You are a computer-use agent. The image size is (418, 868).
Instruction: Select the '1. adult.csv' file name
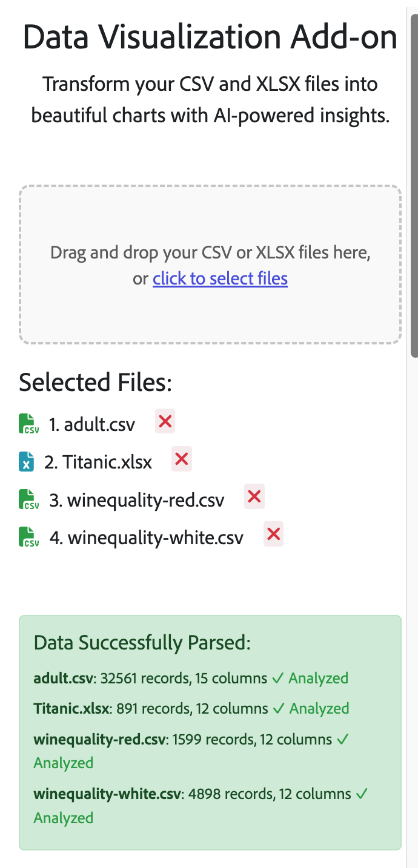(92, 425)
